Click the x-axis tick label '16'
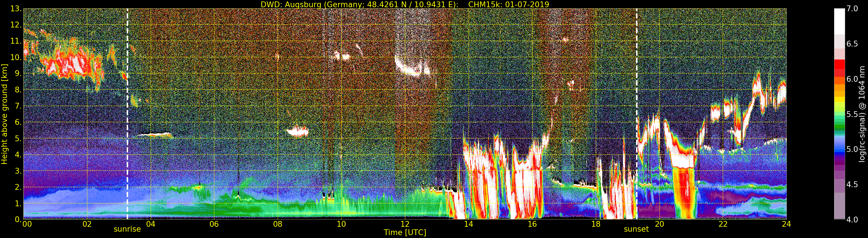The width and height of the screenshot is (868, 238). point(532,224)
